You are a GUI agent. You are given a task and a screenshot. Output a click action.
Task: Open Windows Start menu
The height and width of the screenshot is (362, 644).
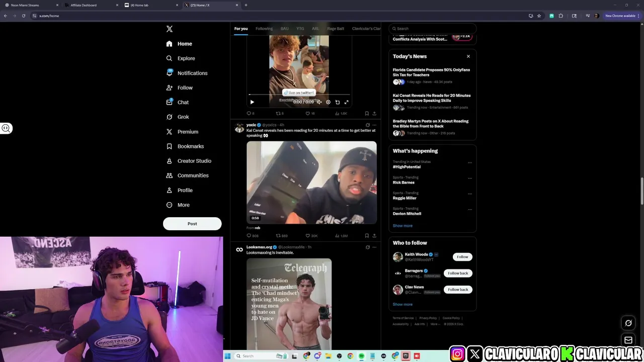click(227, 356)
